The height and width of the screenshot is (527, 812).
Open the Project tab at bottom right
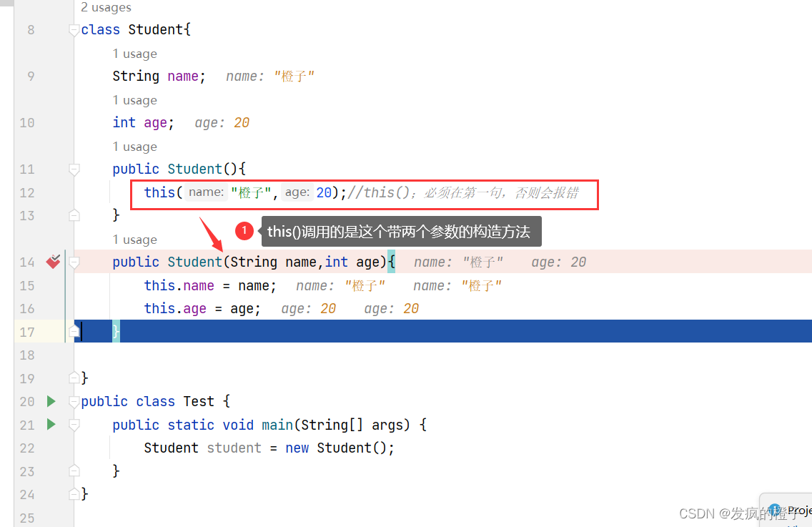pyautogui.click(x=797, y=510)
